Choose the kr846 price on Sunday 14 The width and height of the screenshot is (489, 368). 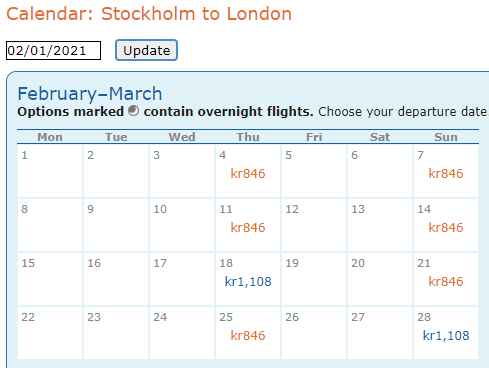[446, 228]
